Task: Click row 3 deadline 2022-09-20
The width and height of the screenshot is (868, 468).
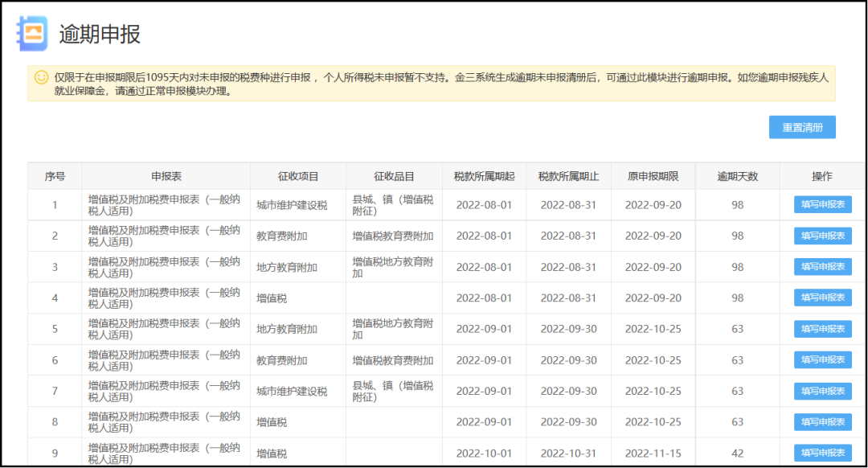Action: (653, 267)
